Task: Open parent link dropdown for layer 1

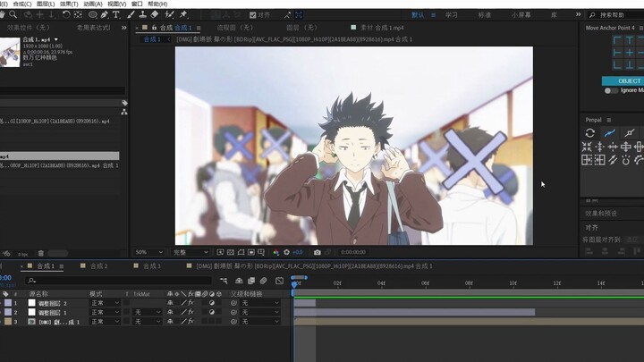Action: coord(260,303)
